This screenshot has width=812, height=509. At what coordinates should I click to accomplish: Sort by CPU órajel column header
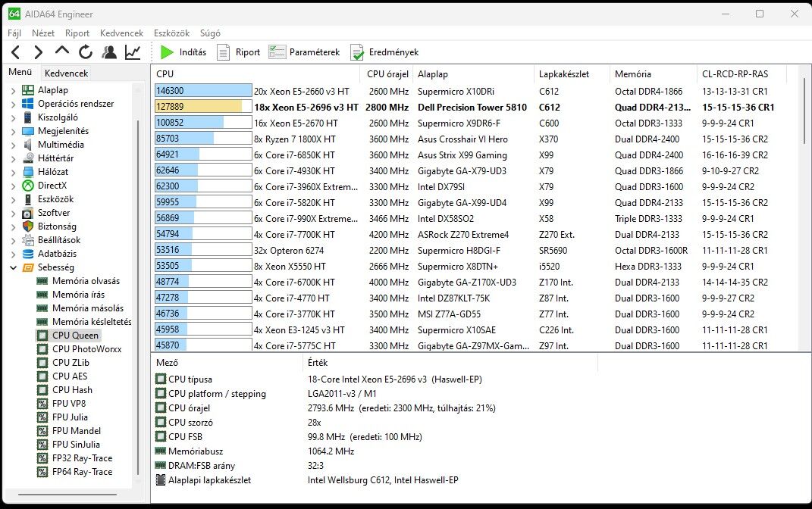(x=387, y=74)
